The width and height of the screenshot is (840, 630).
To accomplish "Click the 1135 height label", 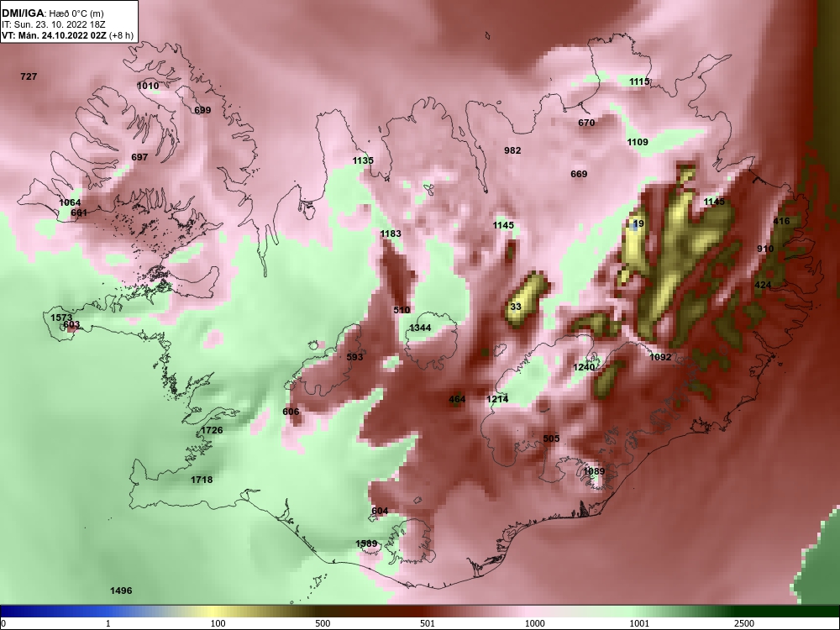I will 363,160.
